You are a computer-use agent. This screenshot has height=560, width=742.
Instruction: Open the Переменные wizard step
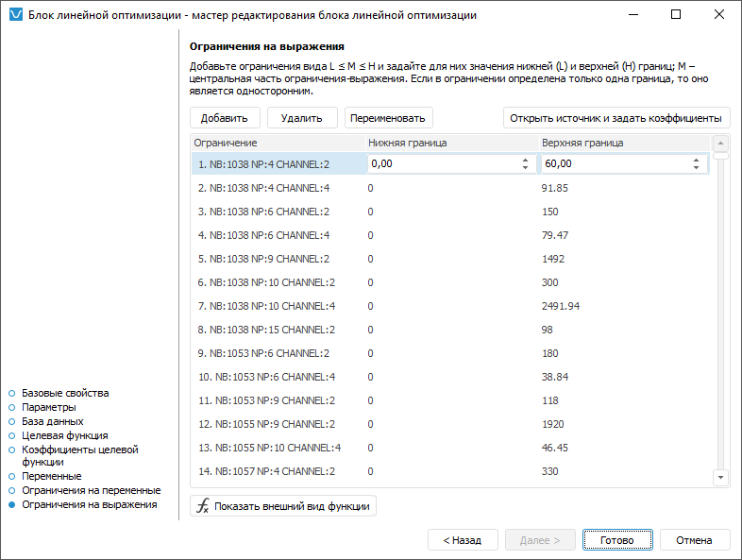pyautogui.click(x=51, y=477)
